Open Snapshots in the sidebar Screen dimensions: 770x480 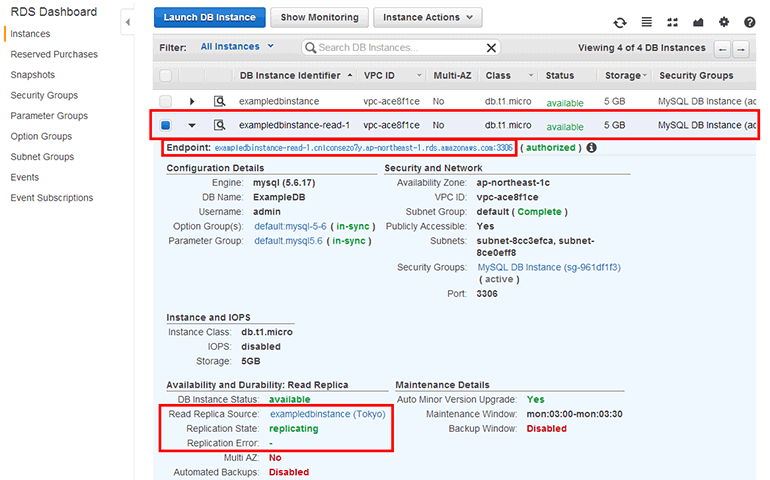[x=33, y=75]
